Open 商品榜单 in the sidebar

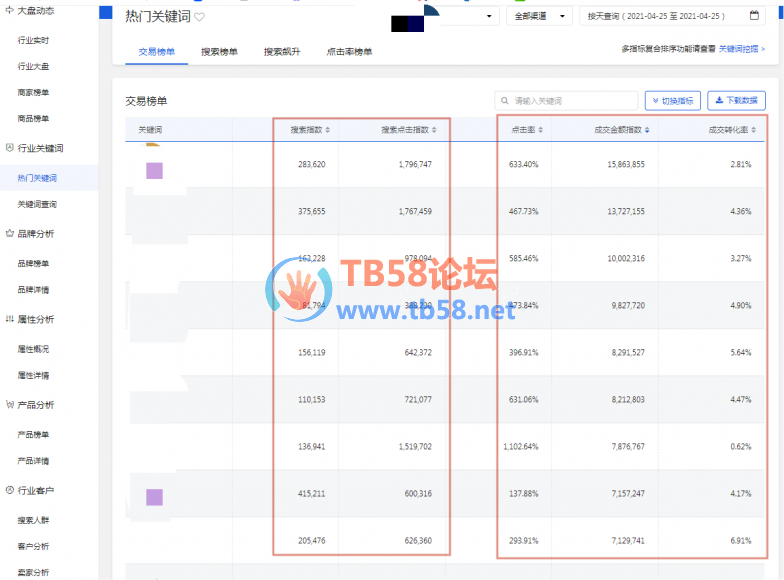[33, 118]
